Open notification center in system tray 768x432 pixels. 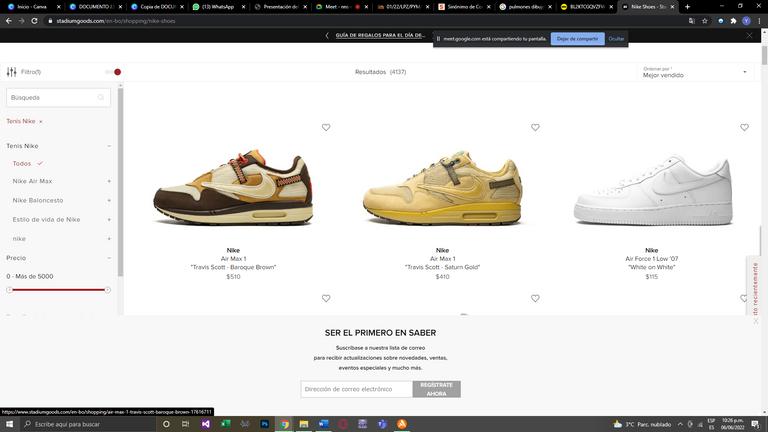755,424
